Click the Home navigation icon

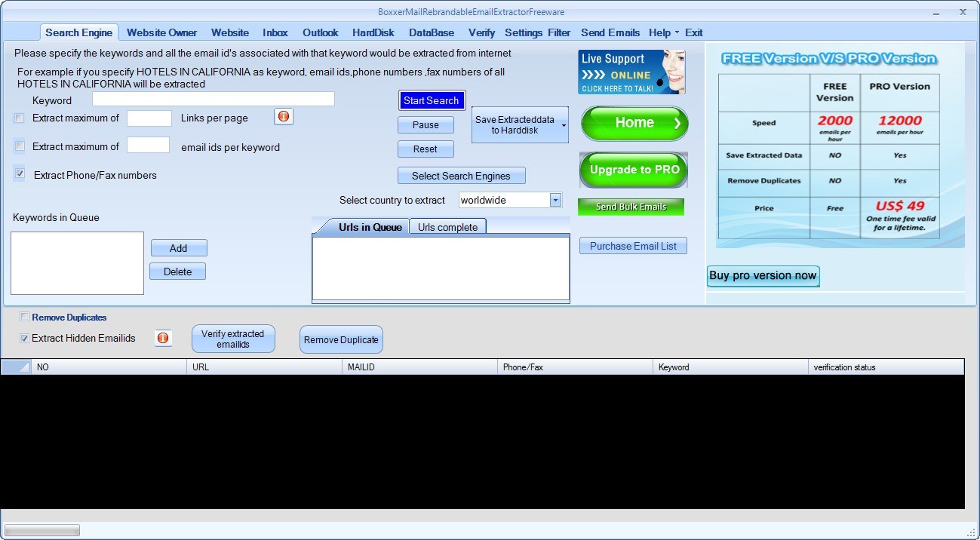pyautogui.click(x=634, y=122)
